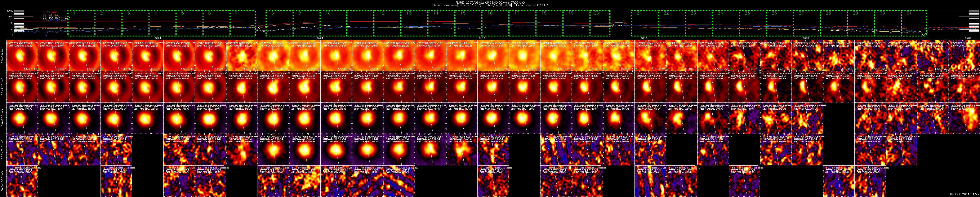Click the 06:18 time axis tick label
The height and width of the screenshot is (197, 980).
(x=644, y=38)
